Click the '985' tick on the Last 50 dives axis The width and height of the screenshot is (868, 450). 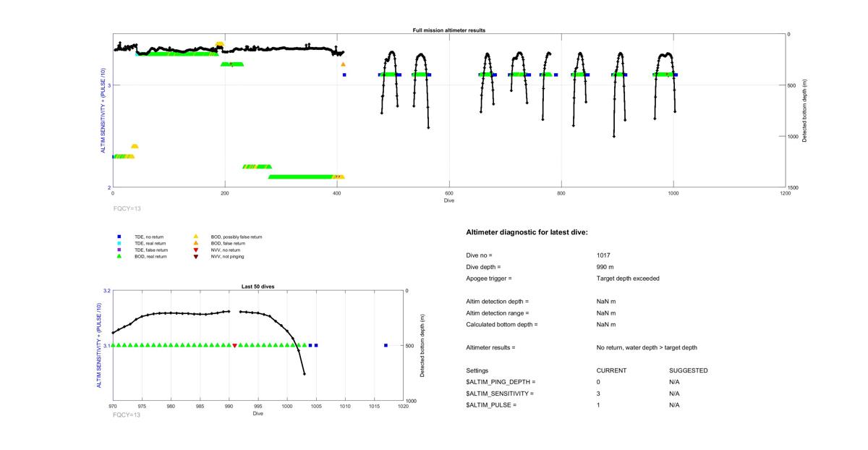(x=200, y=407)
